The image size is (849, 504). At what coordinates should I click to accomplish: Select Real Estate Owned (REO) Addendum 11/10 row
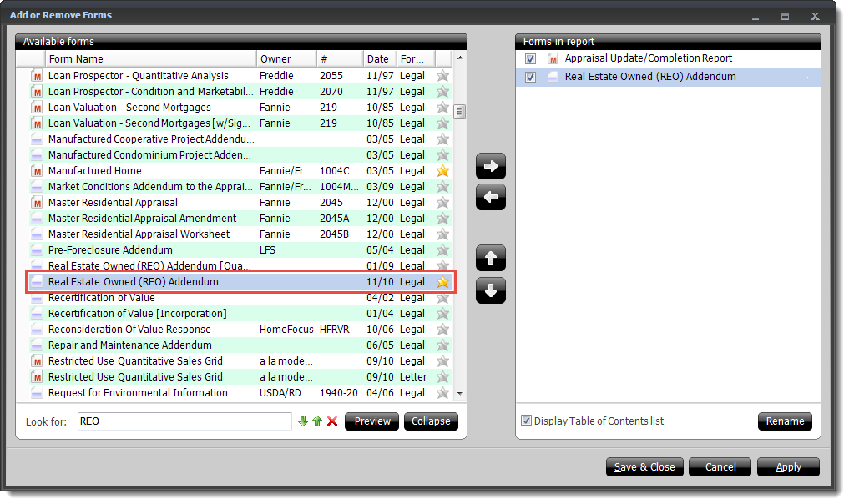(x=240, y=281)
